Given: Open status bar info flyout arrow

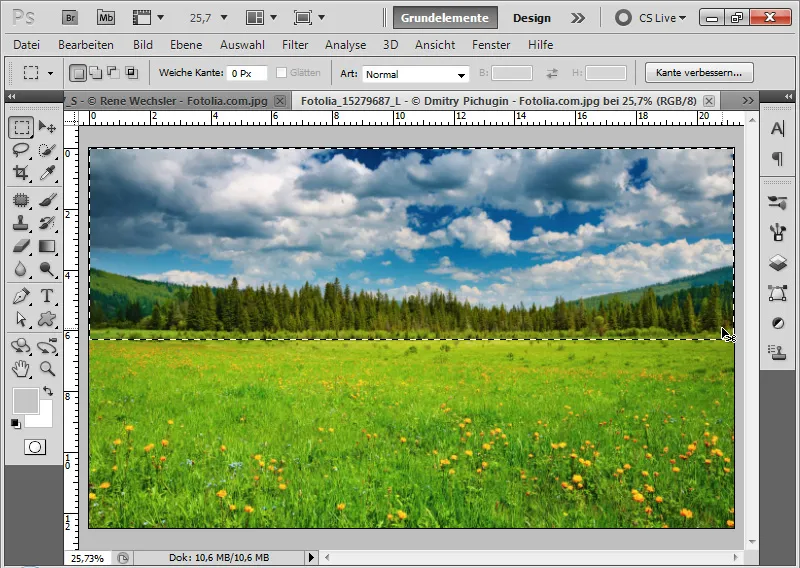Looking at the screenshot, I should (x=311, y=557).
